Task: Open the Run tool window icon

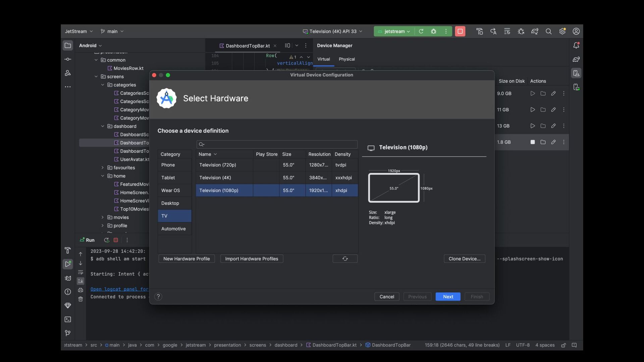Action: click(68, 264)
